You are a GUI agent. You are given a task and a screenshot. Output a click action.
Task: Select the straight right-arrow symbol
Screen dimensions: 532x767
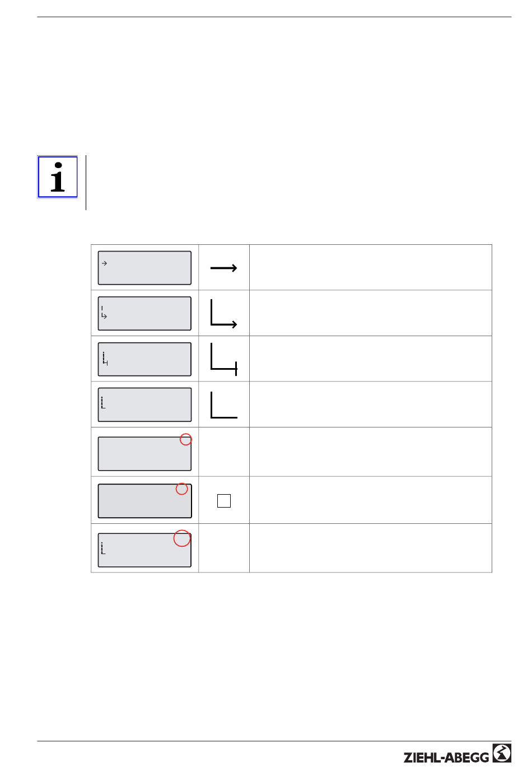pyautogui.click(x=224, y=268)
